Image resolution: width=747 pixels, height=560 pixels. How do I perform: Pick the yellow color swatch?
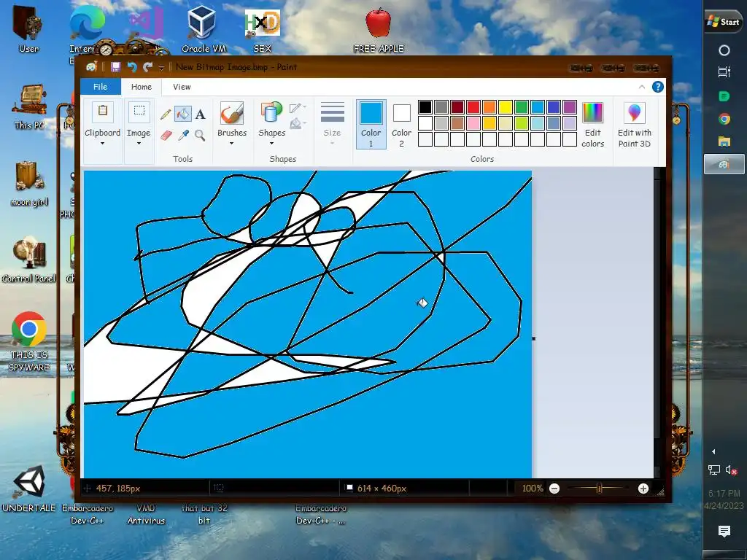(506, 107)
